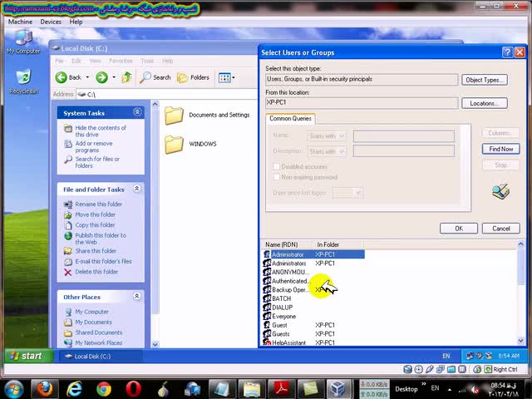Screen dimensions: 532x399
Task: Open Tools menu in Local Disk window
Action: click(x=147, y=61)
